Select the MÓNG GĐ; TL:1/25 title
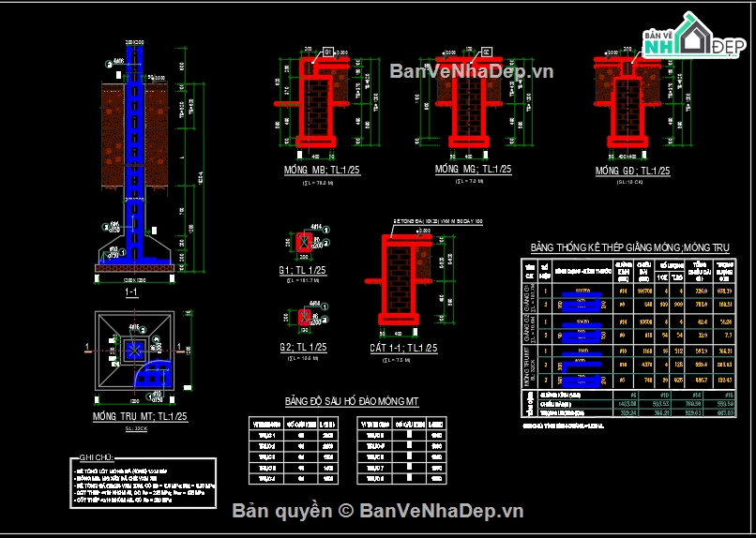The height and width of the screenshot is (538, 756). tap(634, 172)
